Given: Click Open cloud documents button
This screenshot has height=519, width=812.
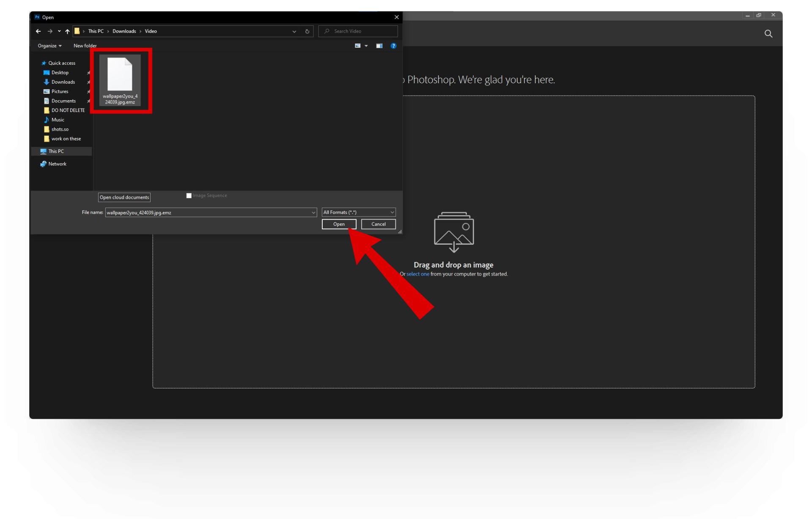Looking at the screenshot, I should coord(124,197).
